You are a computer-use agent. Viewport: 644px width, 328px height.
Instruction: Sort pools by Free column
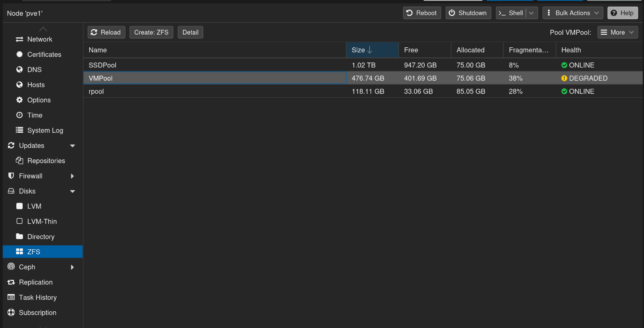click(x=425, y=50)
